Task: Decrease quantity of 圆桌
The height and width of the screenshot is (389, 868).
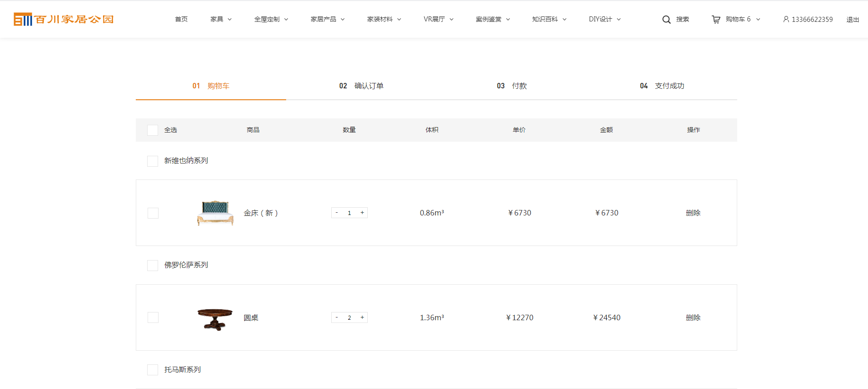Action: [x=337, y=317]
